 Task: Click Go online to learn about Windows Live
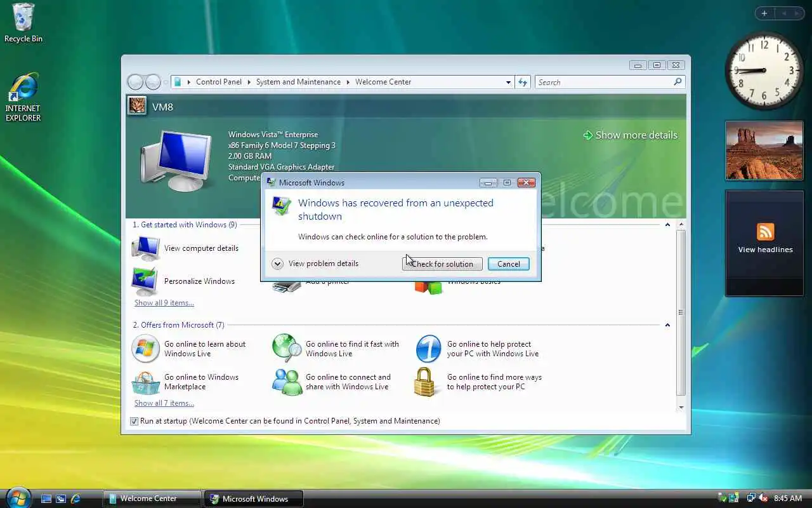(205, 349)
